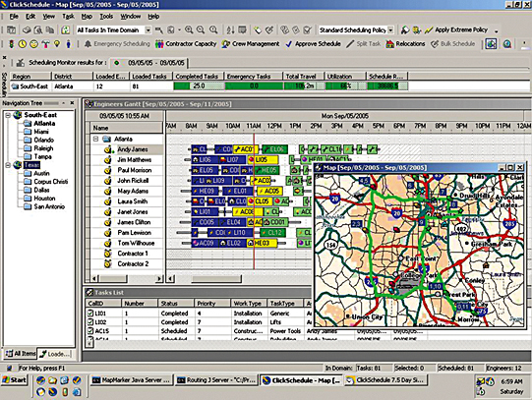This screenshot has width=532, height=400.
Task: Click Gantt horizontal scrollbar thumb
Action: click(216, 279)
